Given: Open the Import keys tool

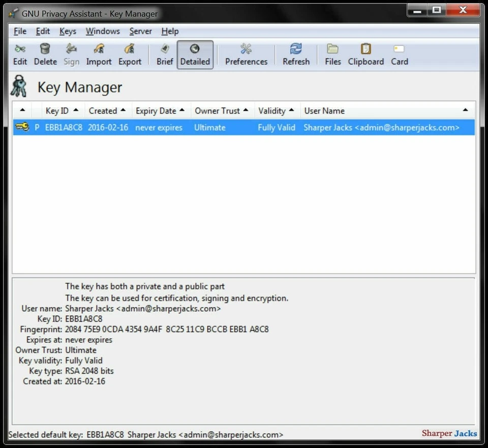Looking at the screenshot, I should click(99, 53).
